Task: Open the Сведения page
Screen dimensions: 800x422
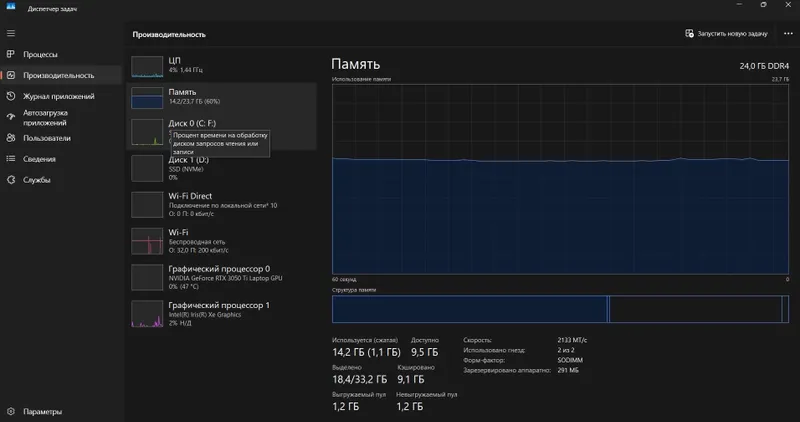Action: [61, 159]
